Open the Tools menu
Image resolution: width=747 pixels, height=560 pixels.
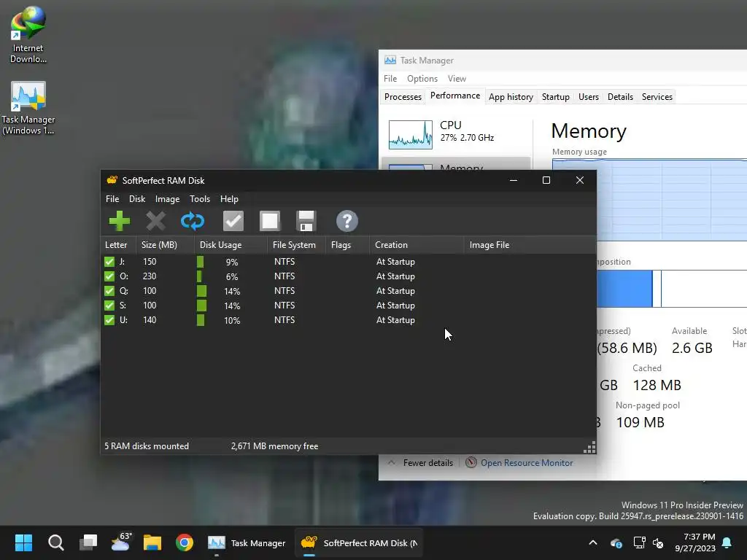click(200, 199)
